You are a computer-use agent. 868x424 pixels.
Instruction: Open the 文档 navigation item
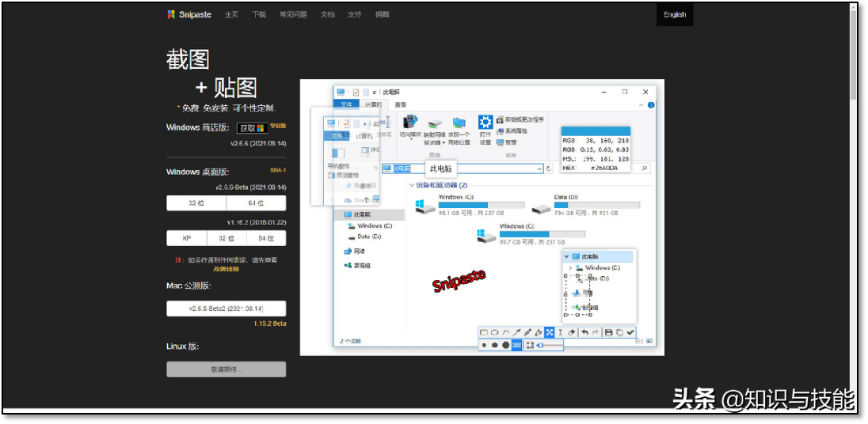pyautogui.click(x=328, y=15)
